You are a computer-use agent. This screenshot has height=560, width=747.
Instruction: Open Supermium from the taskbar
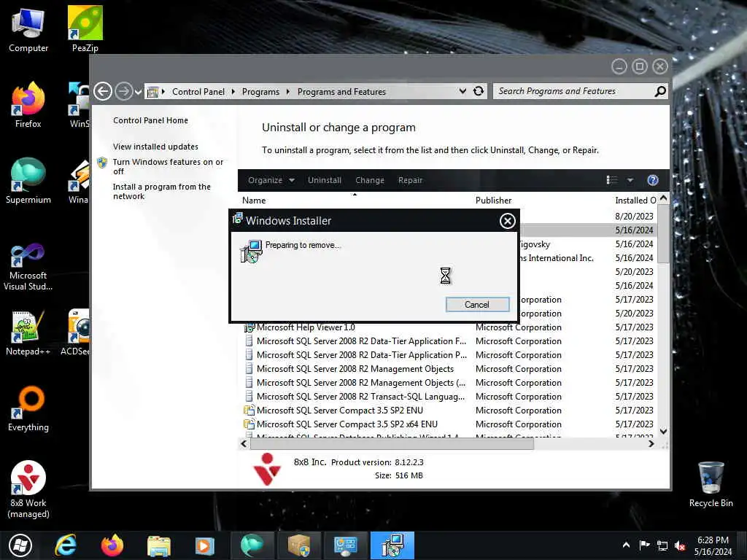coord(252,545)
